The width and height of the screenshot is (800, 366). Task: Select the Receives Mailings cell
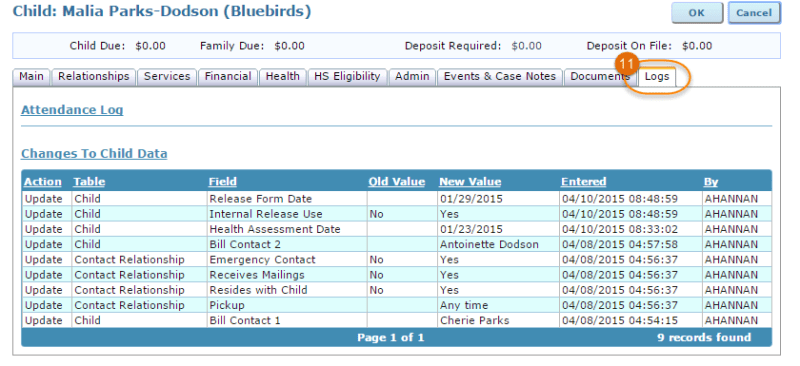(x=287, y=275)
